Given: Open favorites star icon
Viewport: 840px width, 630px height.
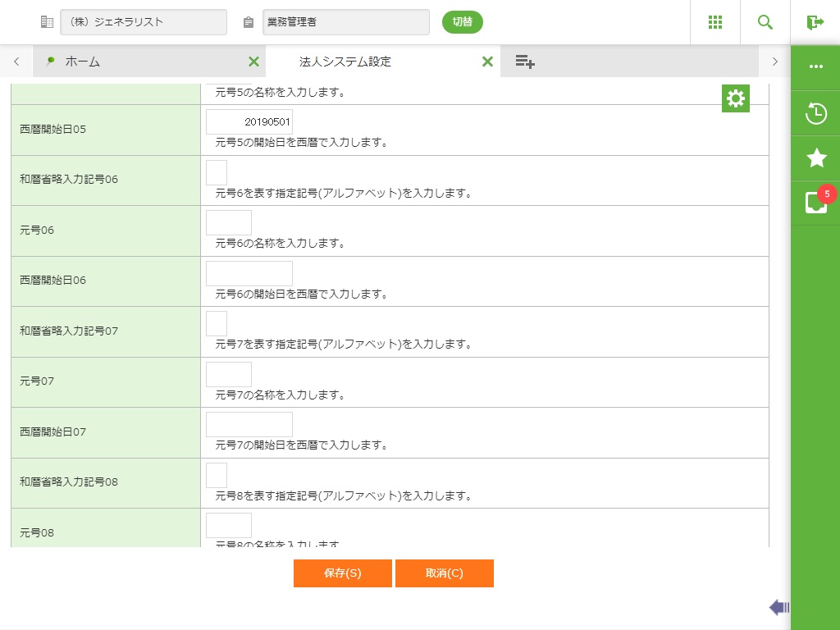Looking at the screenshot, I should (x=816, y=157).
